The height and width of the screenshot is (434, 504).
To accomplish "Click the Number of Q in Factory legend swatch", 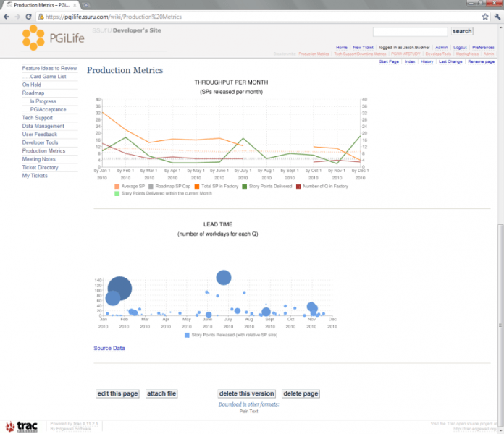I will click(298, 187).
